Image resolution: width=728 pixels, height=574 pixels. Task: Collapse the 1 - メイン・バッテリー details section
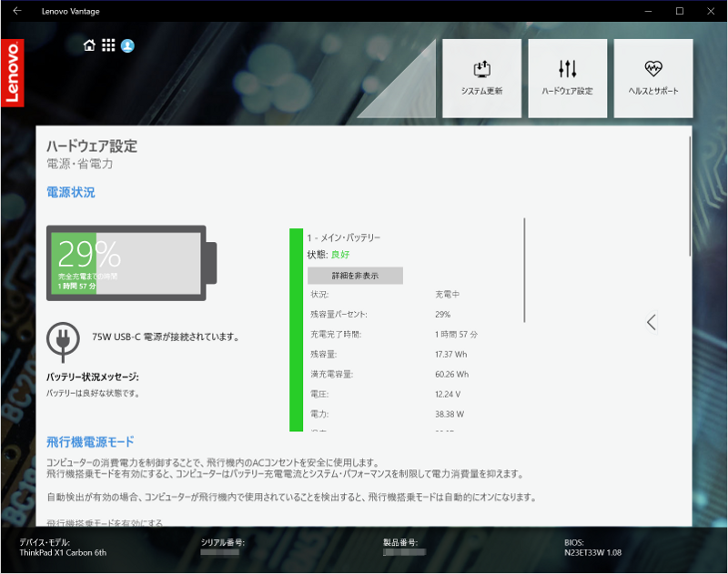(355, 275)
